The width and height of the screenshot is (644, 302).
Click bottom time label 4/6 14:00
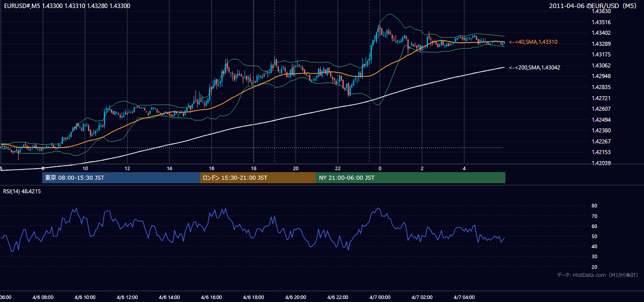169,297
